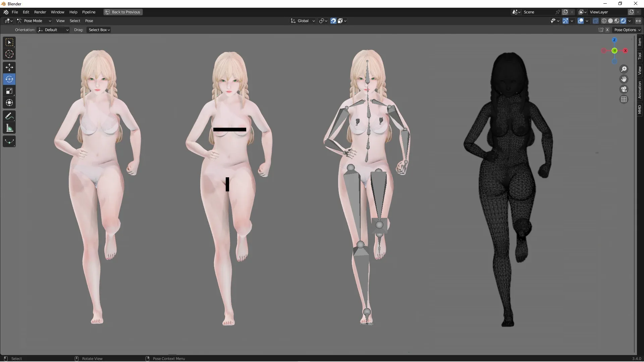Select the Move tool
The image size is (644, 362).
point(9,67)
